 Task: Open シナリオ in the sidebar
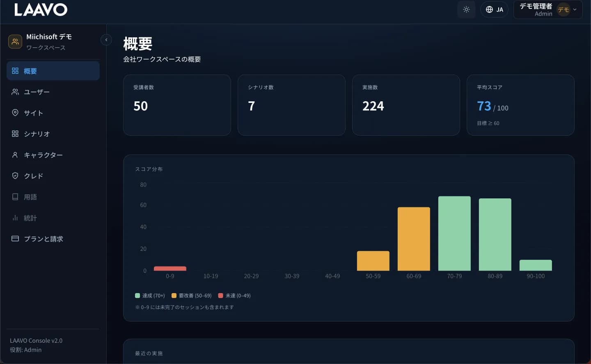53,134
